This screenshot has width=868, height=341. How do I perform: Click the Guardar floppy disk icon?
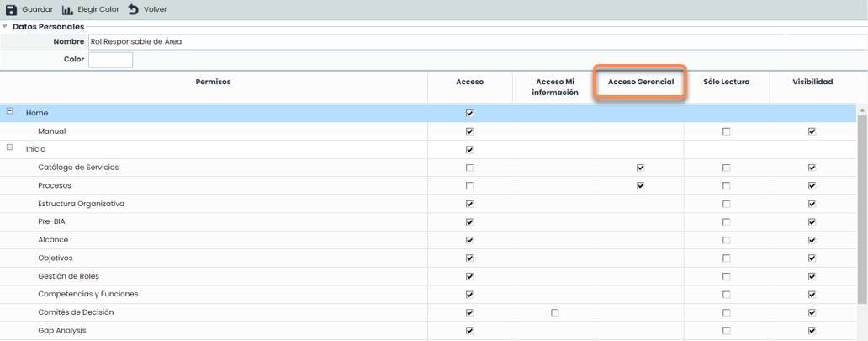(11, 9)
